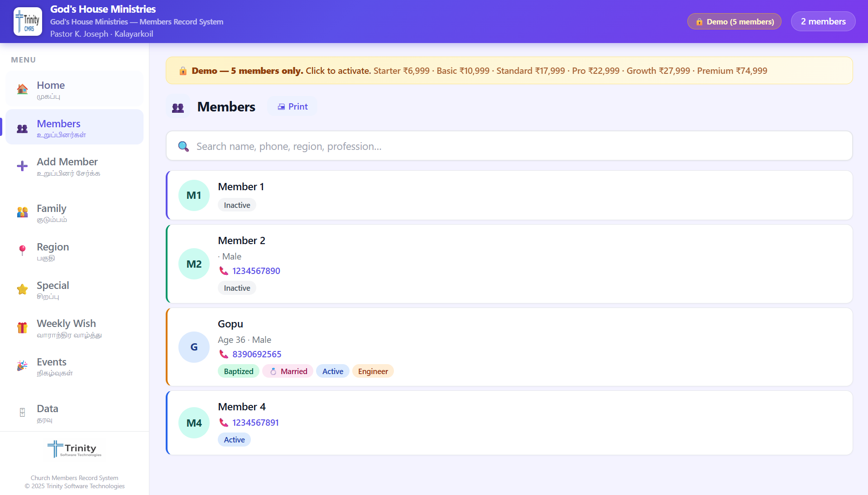
Task: Click the Events party popper icon
Action: pos(22,366)
